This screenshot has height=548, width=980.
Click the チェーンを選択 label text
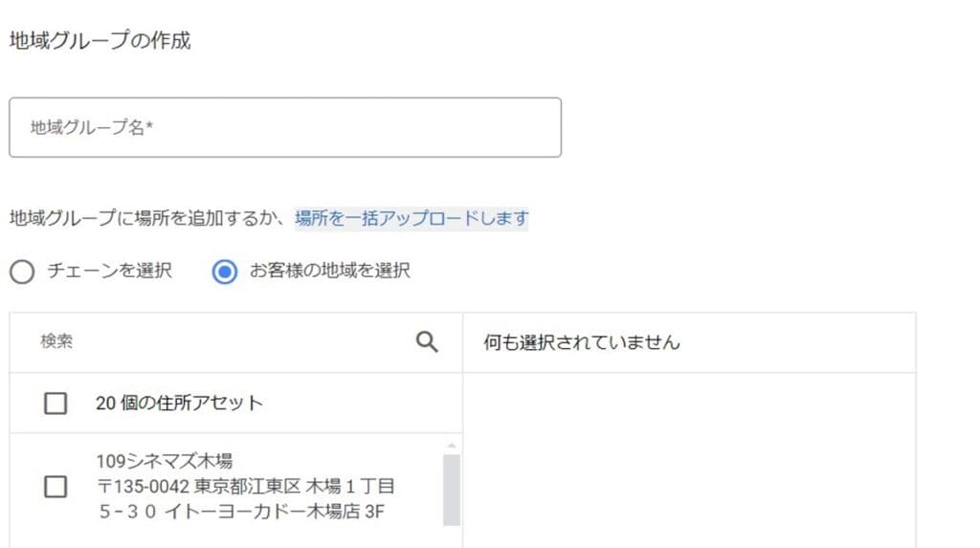[110, 271]
